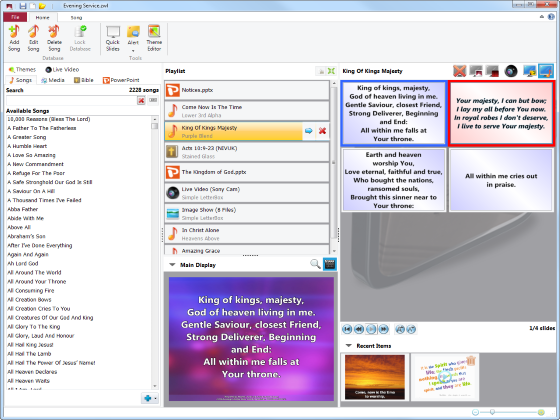This screenshot has height=420, width=560.
Task: Click the small icon beside the Playlist expand icon
Action: click(321, 71)
